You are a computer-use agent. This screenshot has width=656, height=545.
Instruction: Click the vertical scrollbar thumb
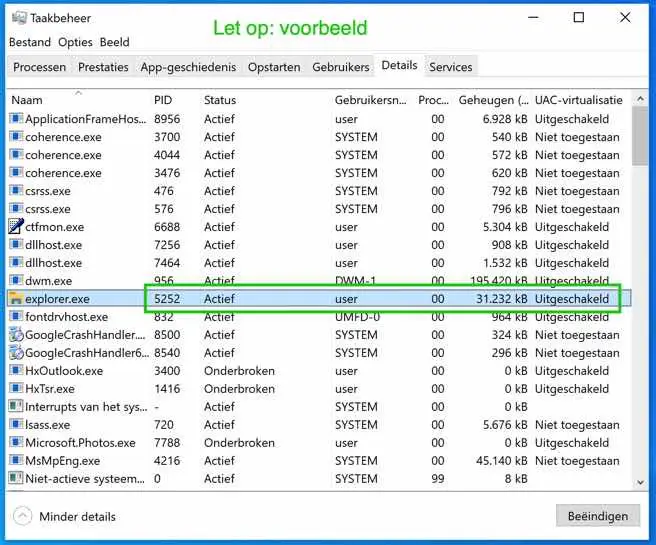coord(640,136)
